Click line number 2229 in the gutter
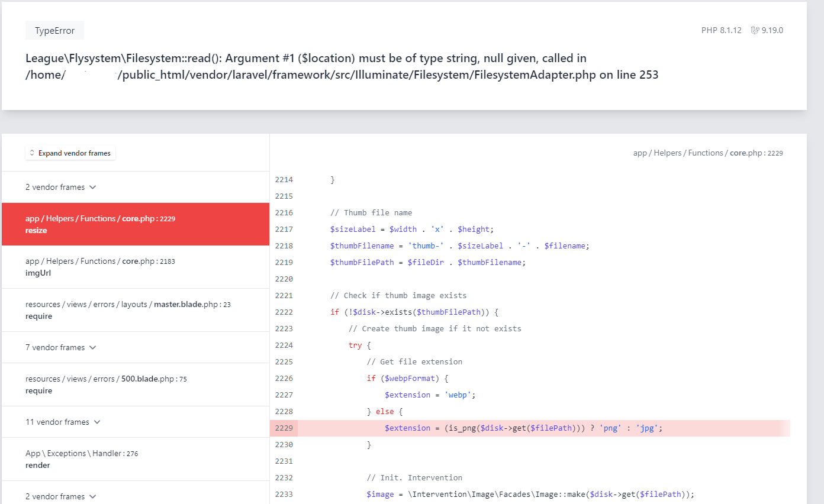This screenshot has height=504, width=824. (284, 428)
